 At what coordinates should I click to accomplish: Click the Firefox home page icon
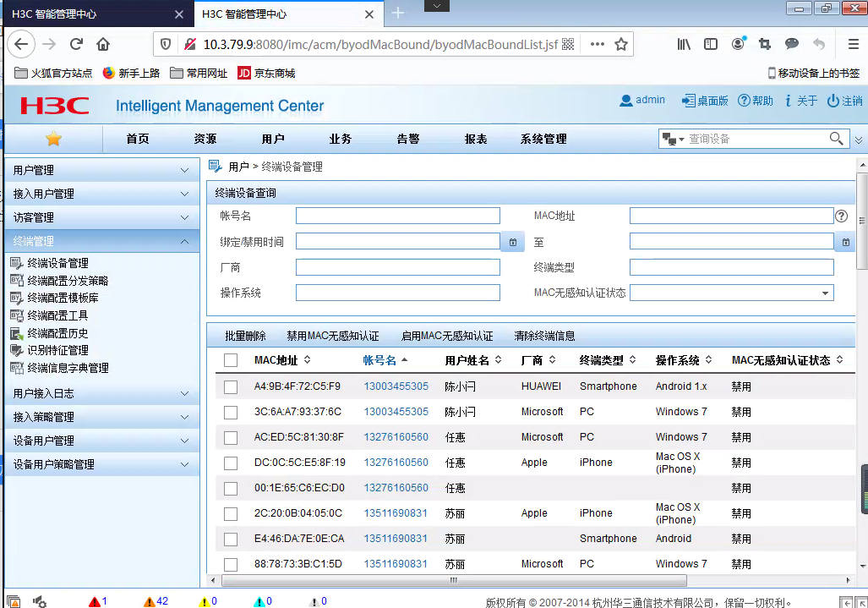click(103, 44)
